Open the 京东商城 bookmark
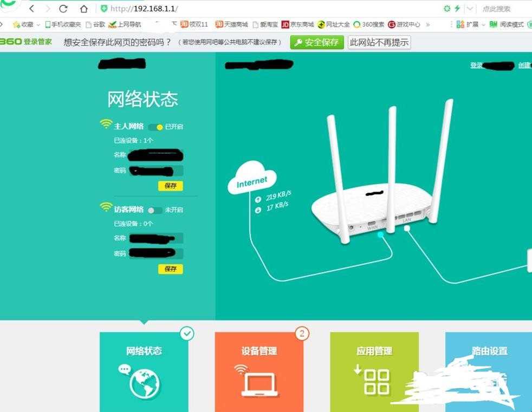The height and width of the screenshot is (412, 532). click(x=298, y=24)
